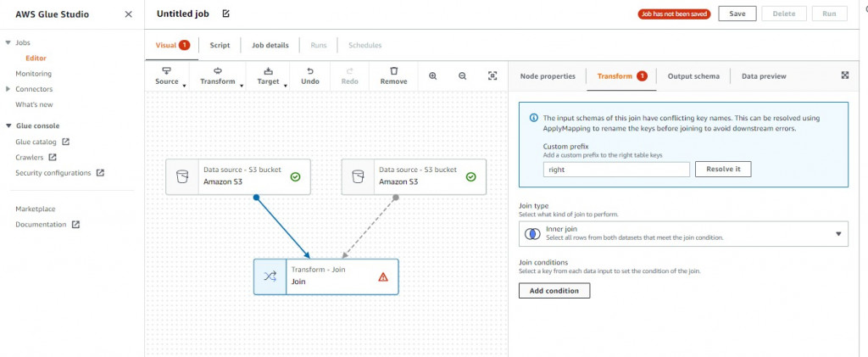This screenshot has width=868, height=357.
Task: Click the right S3 bucket icon
Action: click(x=358, y=177)
